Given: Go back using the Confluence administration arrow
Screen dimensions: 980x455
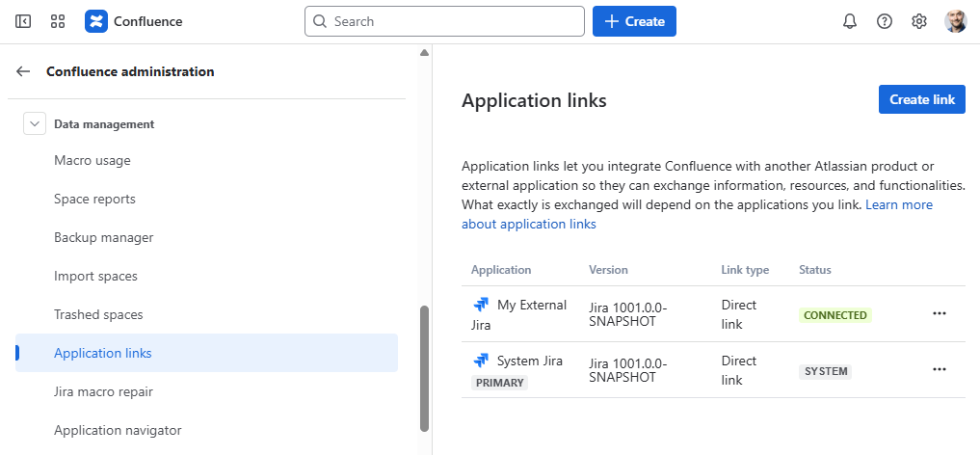Looking at the screenshot, I should coord(24,71).
